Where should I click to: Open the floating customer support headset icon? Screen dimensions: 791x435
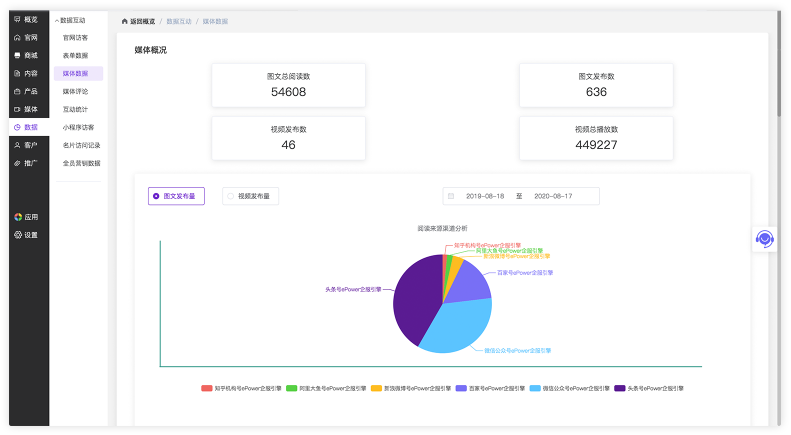[x=765, y=239]
